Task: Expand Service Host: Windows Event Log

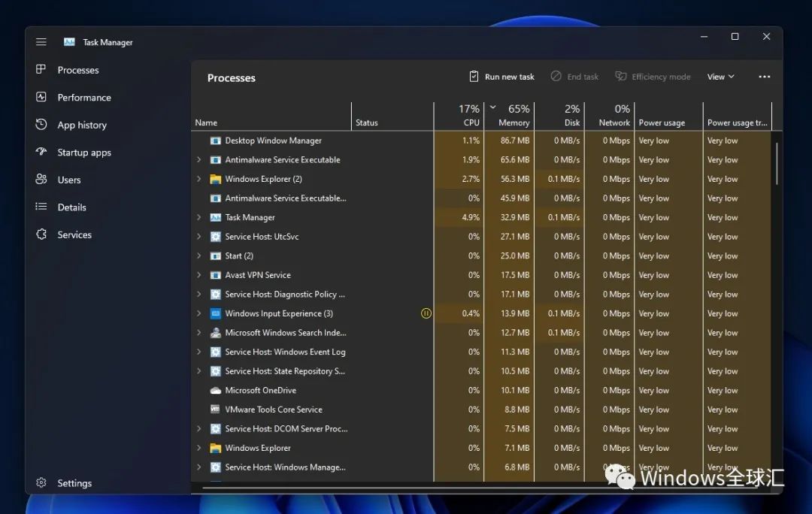Action: point(198,352)
